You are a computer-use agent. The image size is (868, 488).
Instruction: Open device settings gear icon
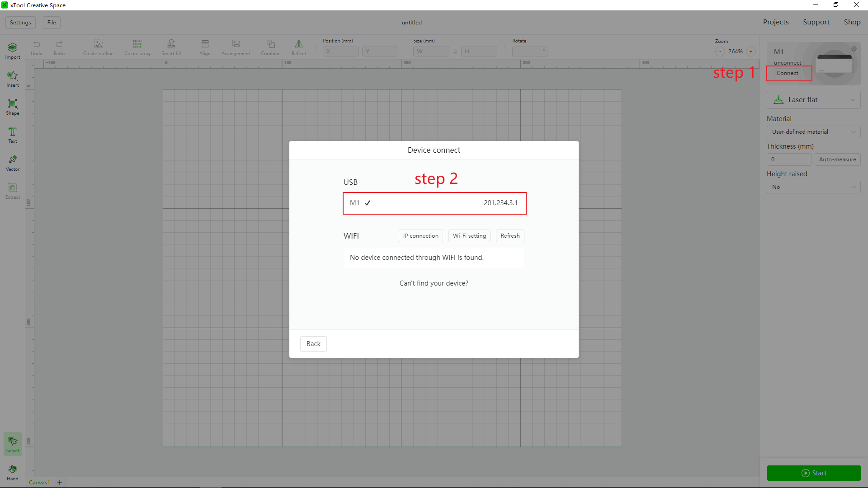(854, 49)
